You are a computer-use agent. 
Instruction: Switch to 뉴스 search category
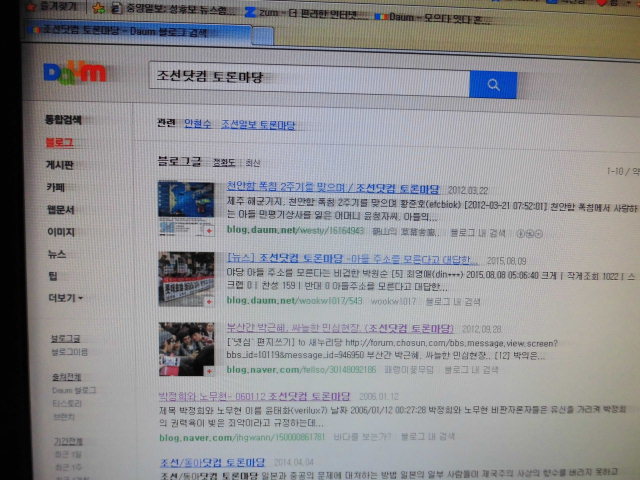pyautogui.click(x=57, y=254)
